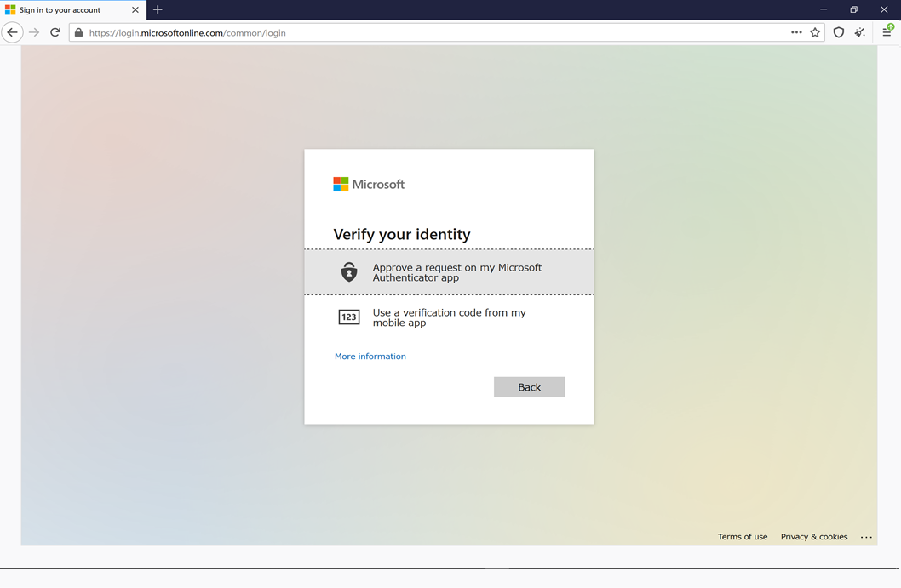Screen dimensions: 901x588
Task: Click the padlock site security icon
Action: 78,32
